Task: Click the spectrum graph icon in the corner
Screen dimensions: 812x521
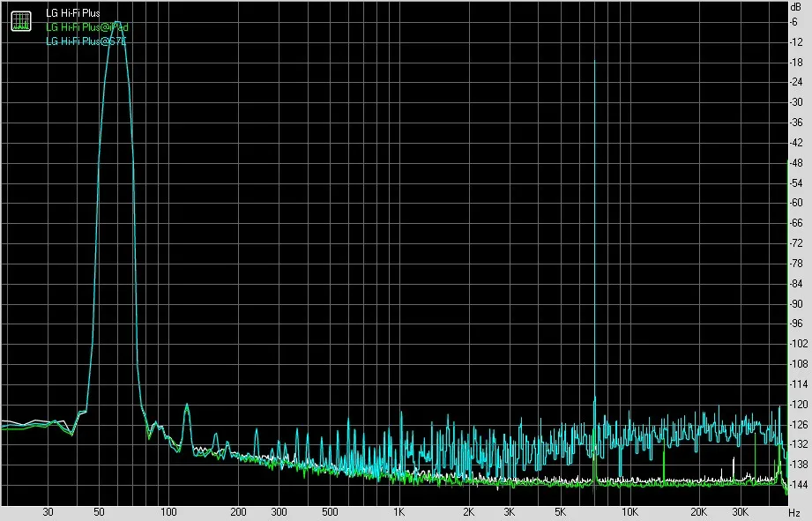Action: click(21, 21)
